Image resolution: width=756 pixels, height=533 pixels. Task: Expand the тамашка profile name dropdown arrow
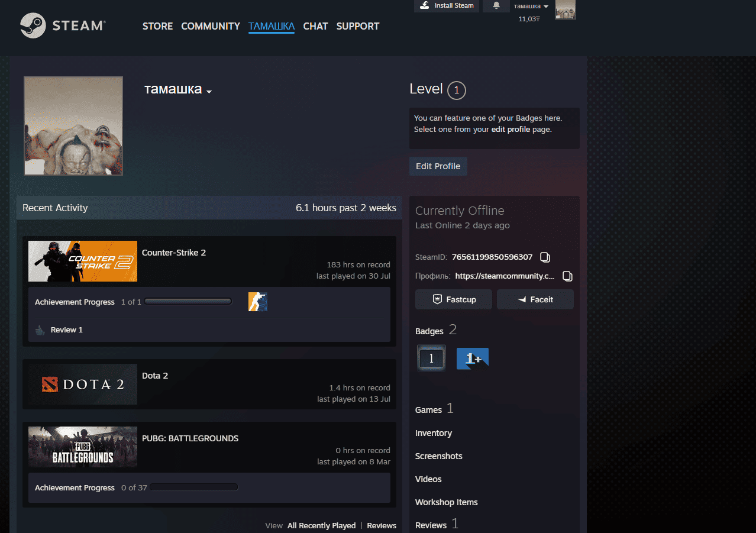tap(209, 91)
